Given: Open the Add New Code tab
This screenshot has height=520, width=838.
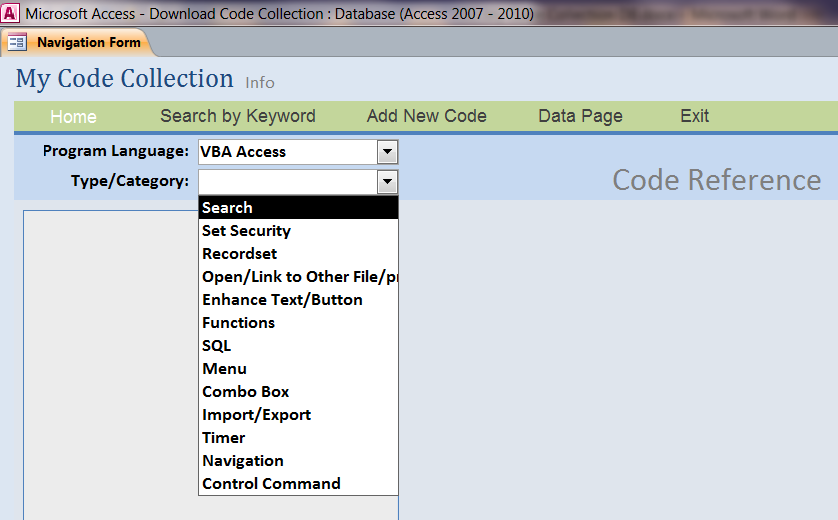Looking at the screenshot, I should 426,116.
